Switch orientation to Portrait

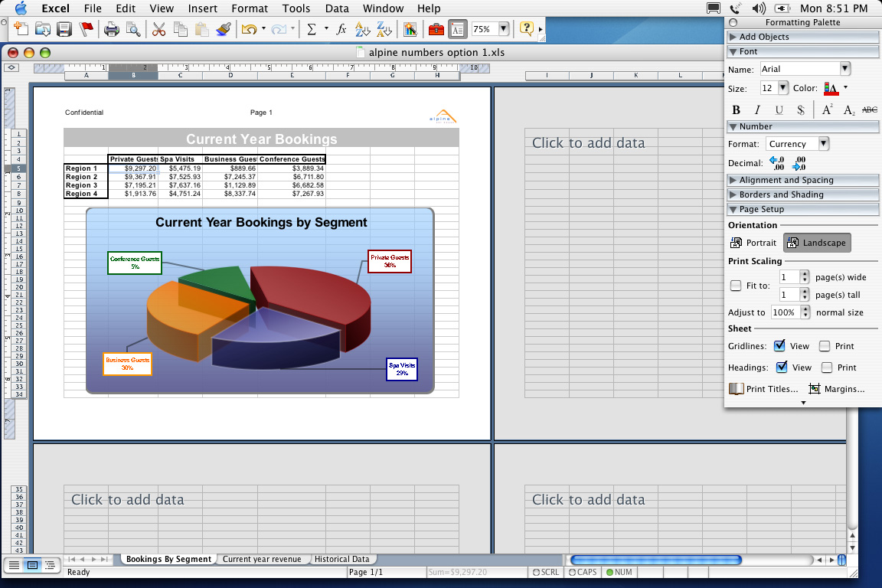753,243
